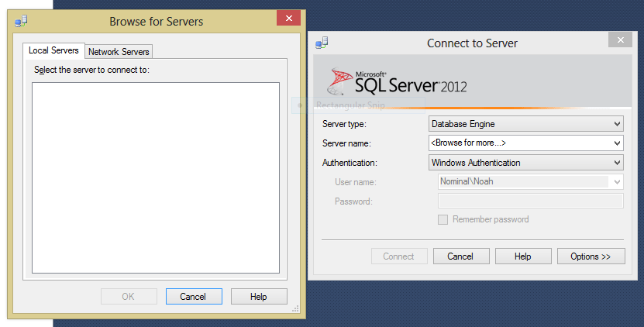The width and height of the screenshot is (644, 327).
Task: Expand the Server name combo box arrow
Action: 617,143
